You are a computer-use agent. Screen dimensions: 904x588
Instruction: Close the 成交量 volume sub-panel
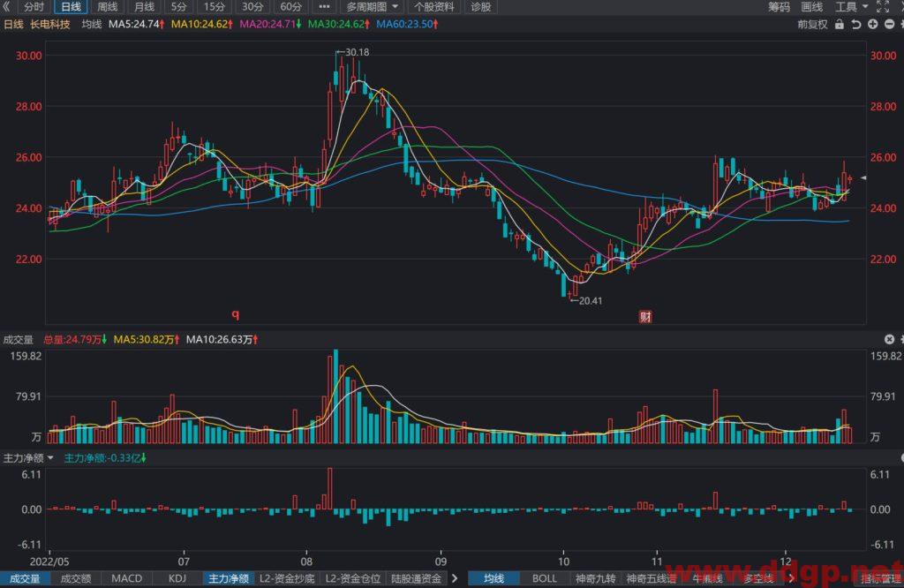(890, 339)
